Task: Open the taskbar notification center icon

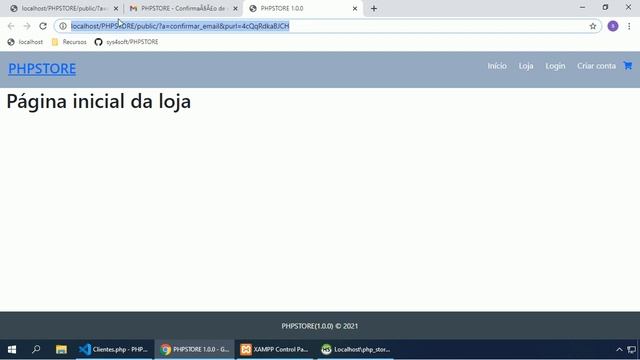Action: pyautogui.click(x=631, y=349)
